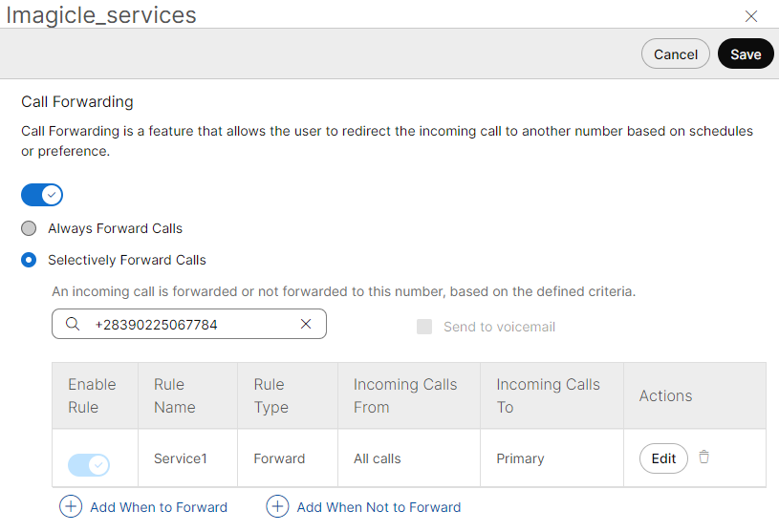Click the magnifier icon in number field
This screenshot has height=532, width=779.
73,325
